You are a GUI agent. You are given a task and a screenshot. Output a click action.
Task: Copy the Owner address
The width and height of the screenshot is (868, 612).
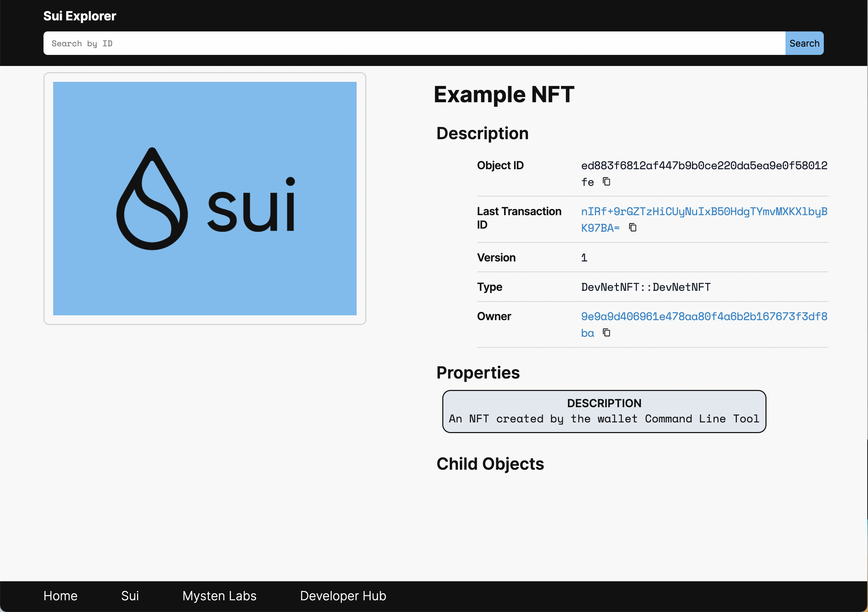(606, 333)
